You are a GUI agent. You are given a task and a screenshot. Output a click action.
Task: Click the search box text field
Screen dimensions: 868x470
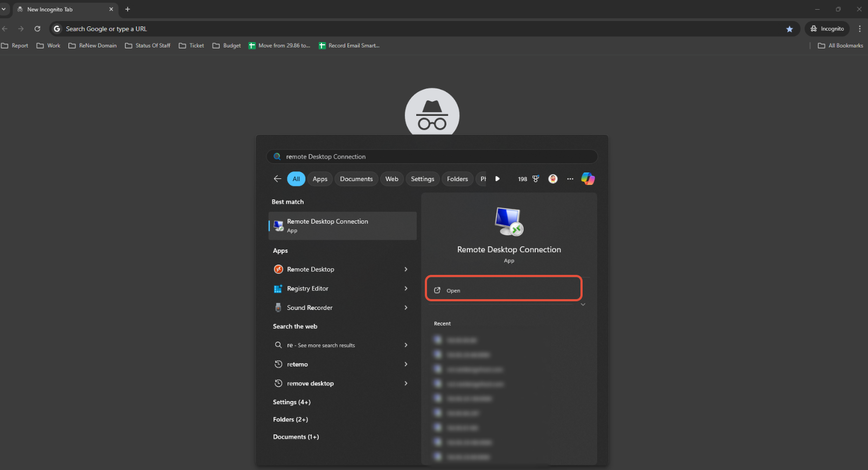tap(432, 157)
